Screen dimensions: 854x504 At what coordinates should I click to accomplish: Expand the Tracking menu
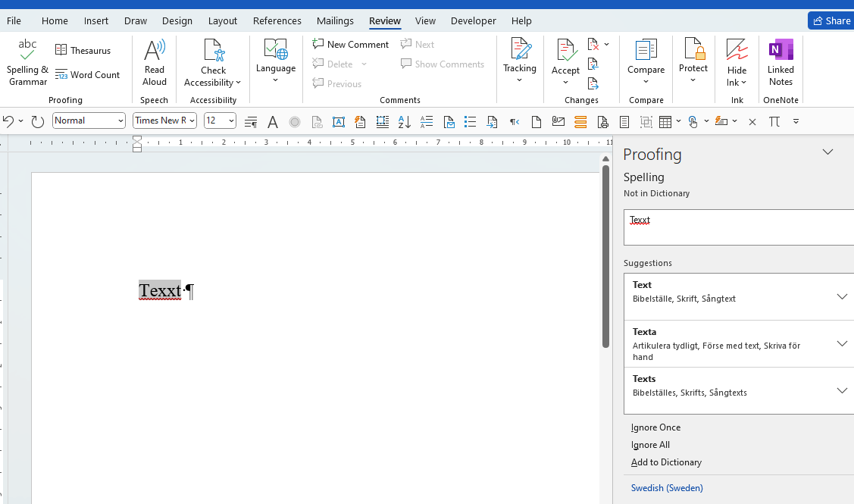point(520,61)
